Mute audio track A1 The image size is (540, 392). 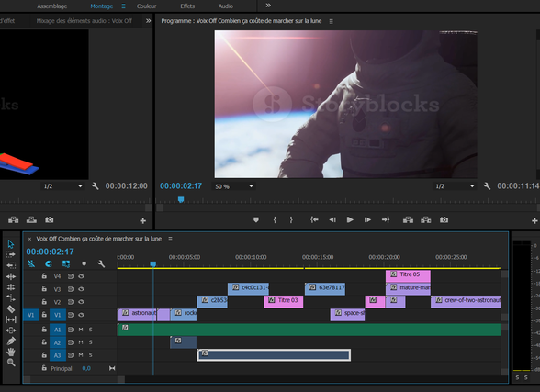point(81,330)
